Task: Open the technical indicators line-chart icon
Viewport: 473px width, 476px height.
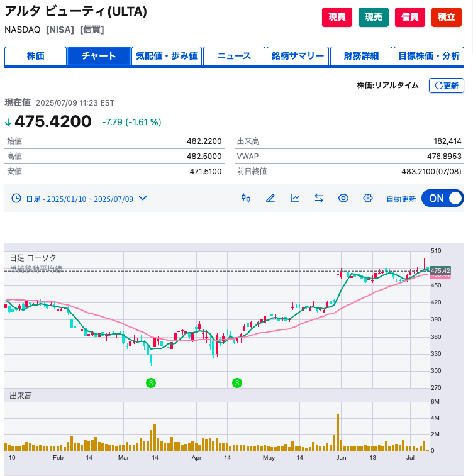Action: click(295, 199)
